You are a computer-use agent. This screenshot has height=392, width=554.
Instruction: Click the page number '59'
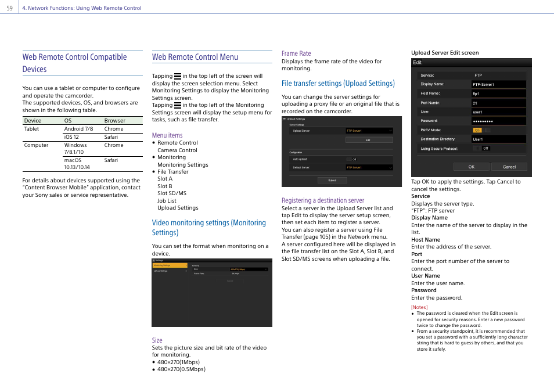[9, 8]
